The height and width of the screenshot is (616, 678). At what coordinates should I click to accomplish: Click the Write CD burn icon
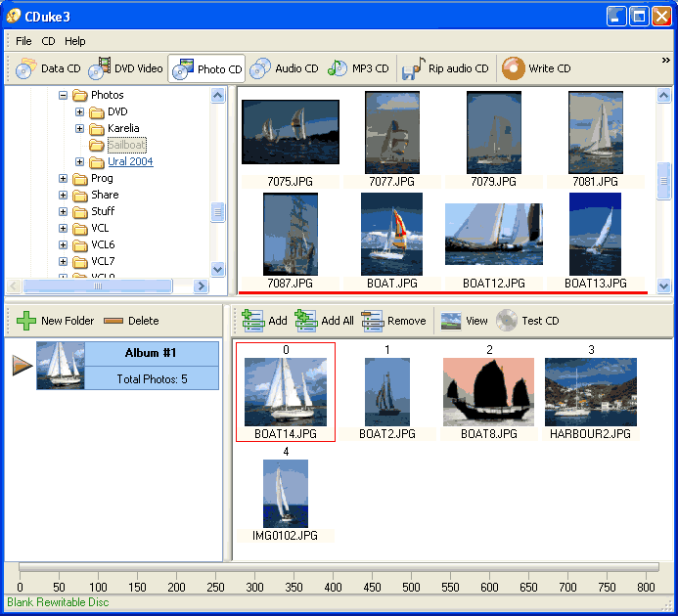513,68
